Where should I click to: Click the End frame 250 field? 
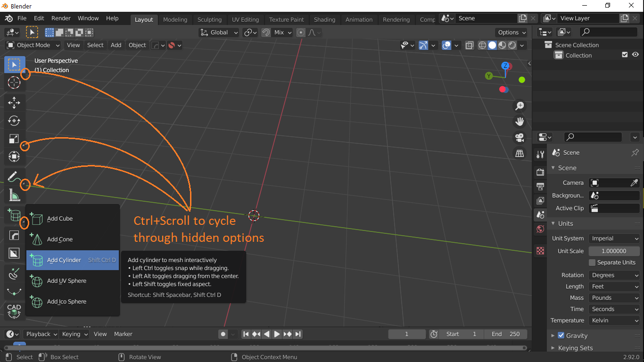(x=506, y=334)
